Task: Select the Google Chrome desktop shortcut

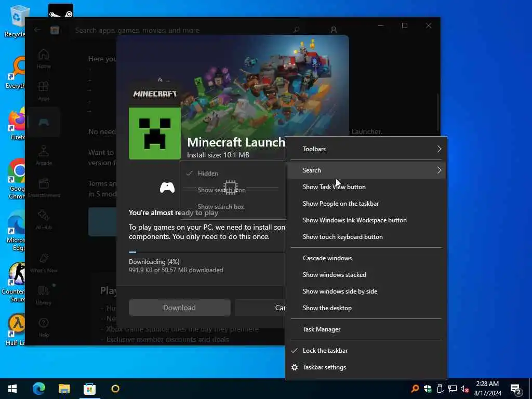Action: pos(16,179)
